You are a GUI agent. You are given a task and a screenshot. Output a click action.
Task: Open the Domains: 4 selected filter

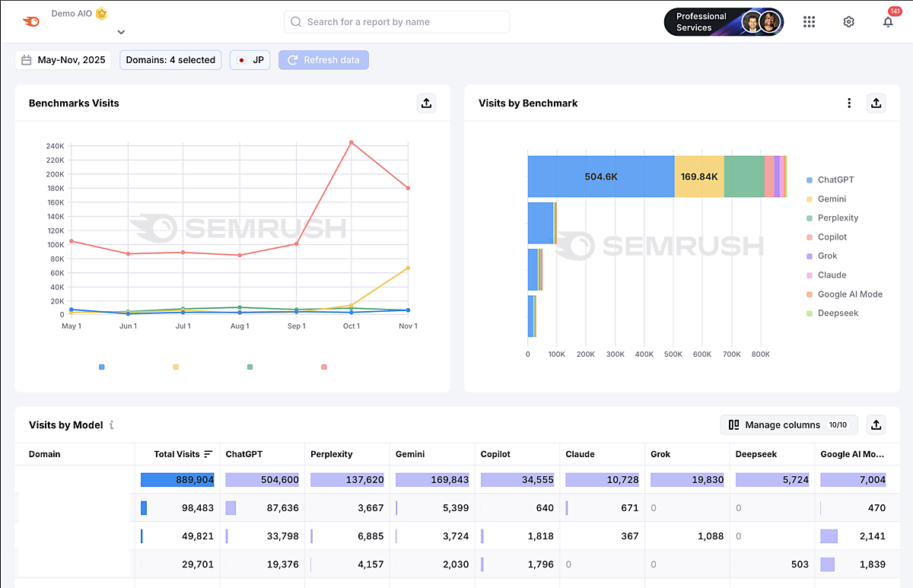click(x=170, y=60)
